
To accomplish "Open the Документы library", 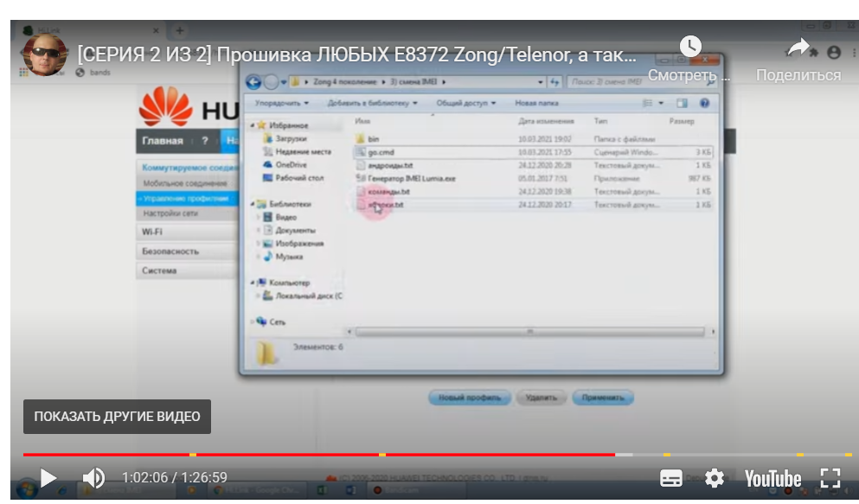I will [295, 230].
